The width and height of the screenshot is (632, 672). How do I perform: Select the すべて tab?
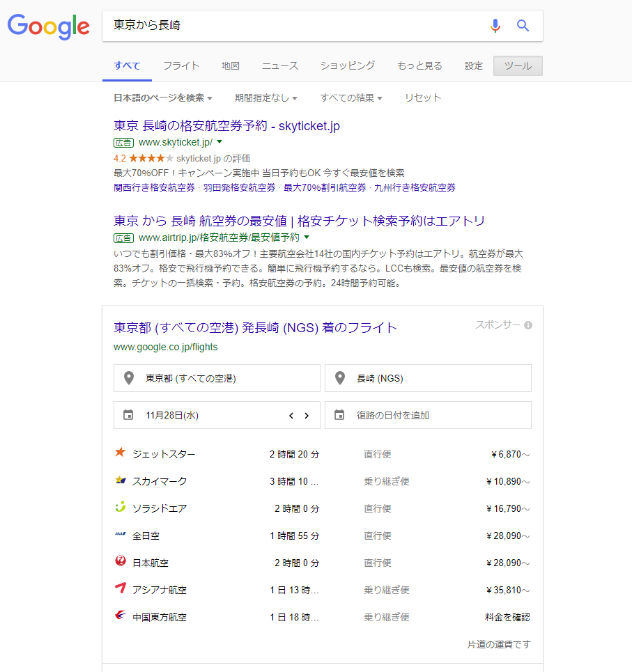tap(127, 66)
